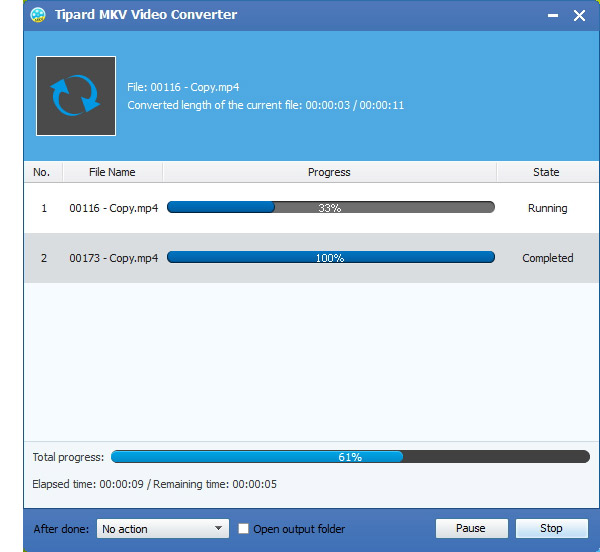The image size is (600, 552).
Task: Click the After done label
Action: click(61, 529)
